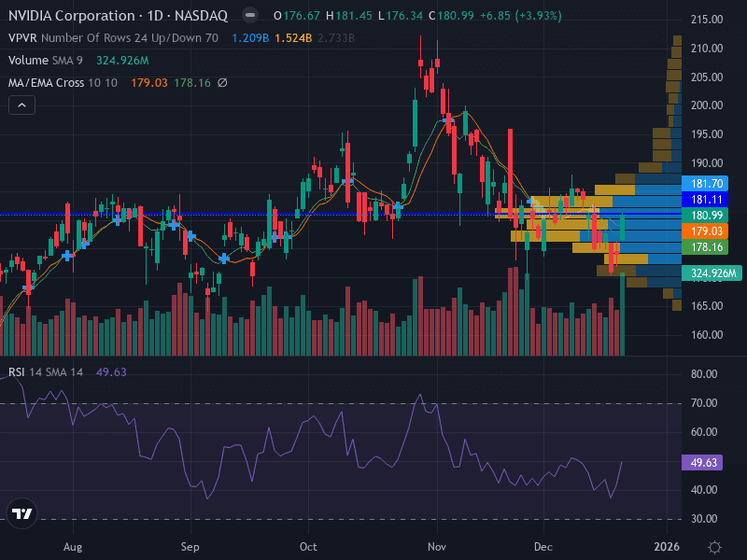The height and width of the screenshot is (560, 747).
Task: Select the Volume SMA 9 legend
Action: [x=45, y=61]
